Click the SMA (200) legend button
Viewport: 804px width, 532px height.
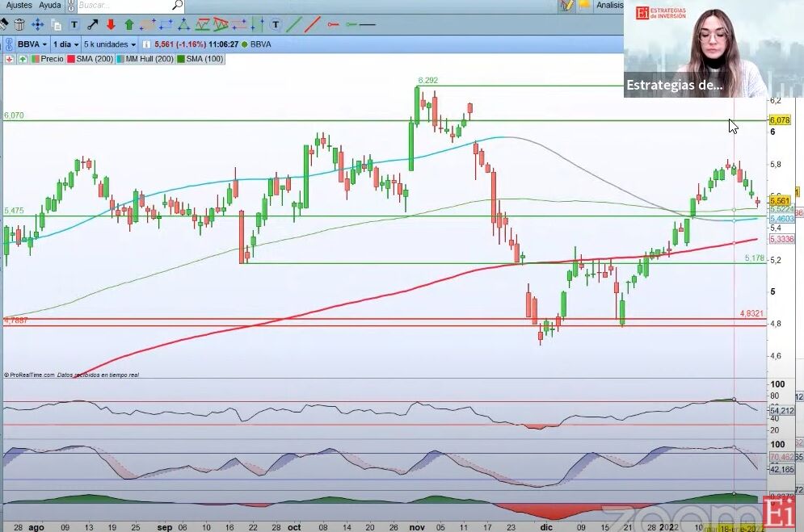[91, 60]
